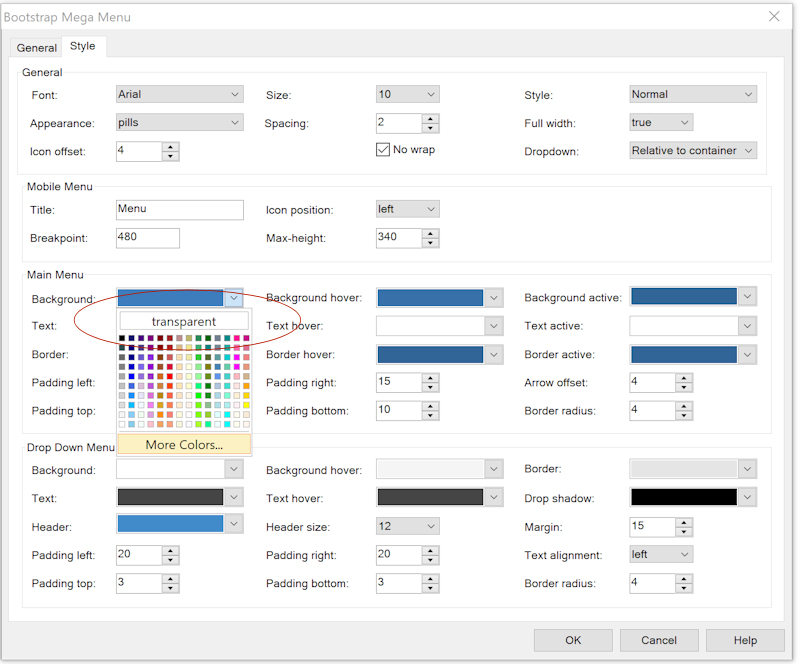Open the Style dropdown showing Normal
The width and height of the screenshot is (800, 664).
(693, 94)
